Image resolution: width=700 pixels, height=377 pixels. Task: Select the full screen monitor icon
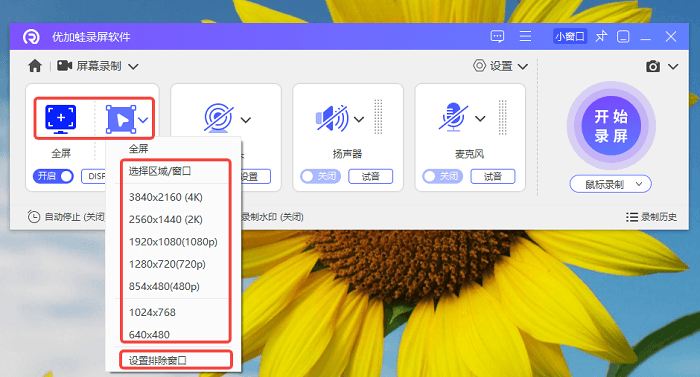coord(61,119)
